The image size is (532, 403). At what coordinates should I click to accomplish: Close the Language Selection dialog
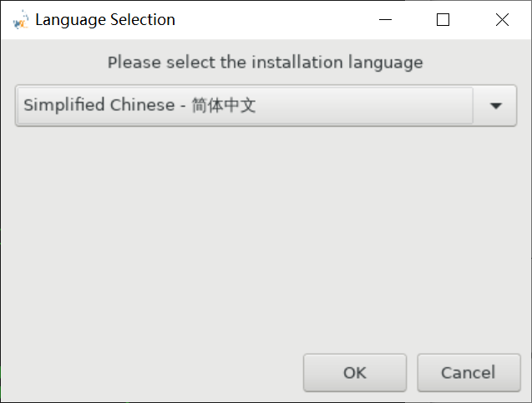pos(502,20)
